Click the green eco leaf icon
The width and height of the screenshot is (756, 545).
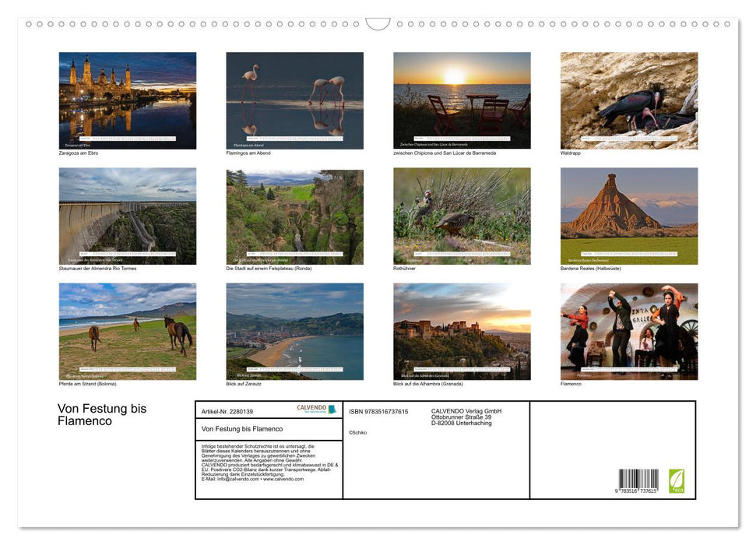(x=677, y=480)
